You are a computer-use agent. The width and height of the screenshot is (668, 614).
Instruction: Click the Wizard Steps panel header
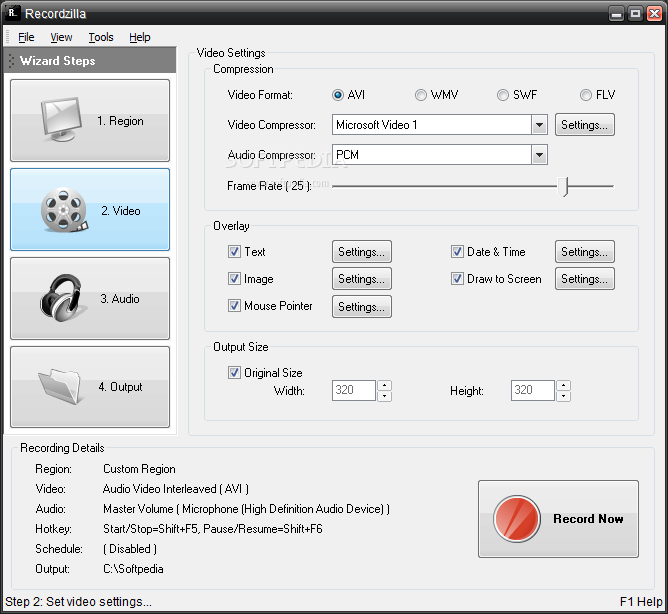(90, 60)
